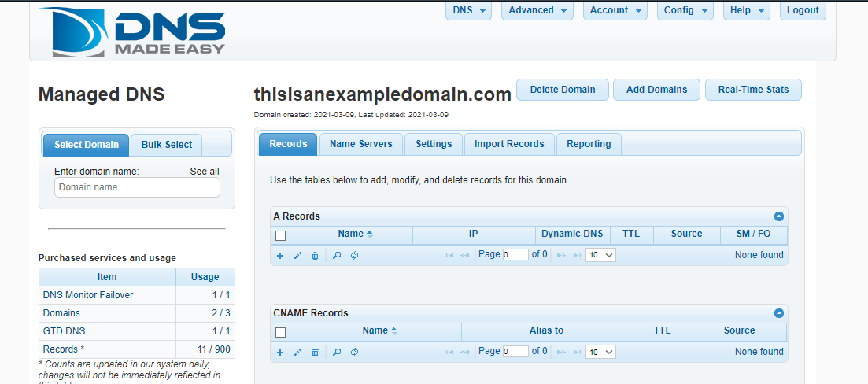
Task: Check the select-all checkbox in CNAME Records
Action: [280, 332]
